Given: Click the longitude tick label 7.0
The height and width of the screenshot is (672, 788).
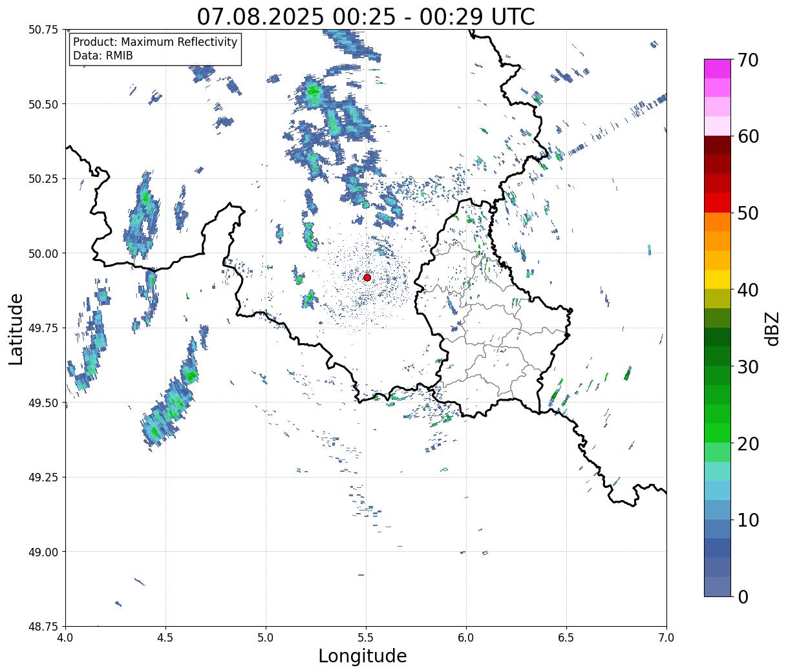Looking at the screenshot, I should click(x=666, y=638).
